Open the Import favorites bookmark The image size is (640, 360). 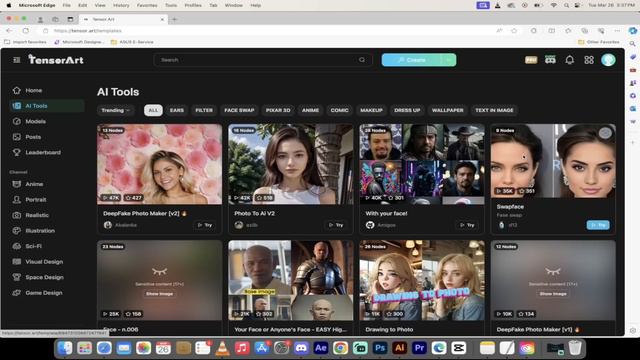pos(25,42)
